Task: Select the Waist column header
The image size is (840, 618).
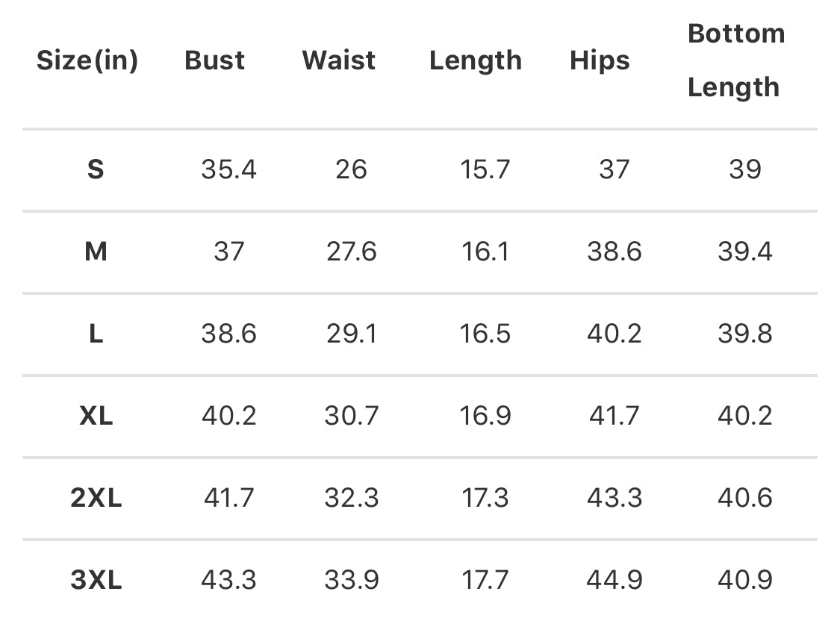Action: [x=339, y=60]
